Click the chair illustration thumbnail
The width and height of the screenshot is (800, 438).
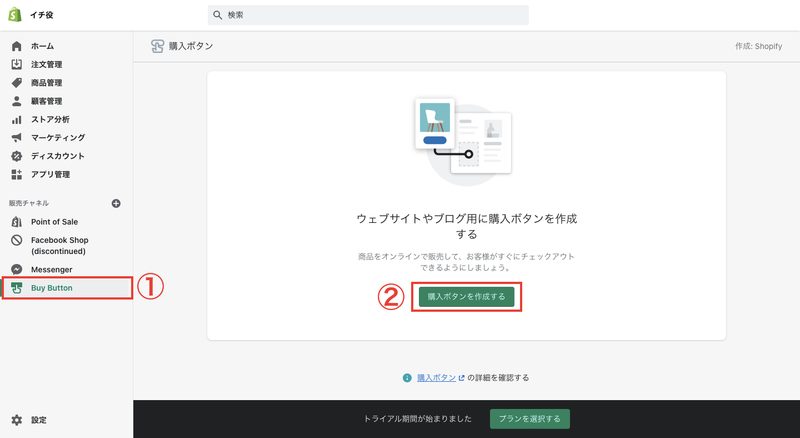[x=435, y=118]
